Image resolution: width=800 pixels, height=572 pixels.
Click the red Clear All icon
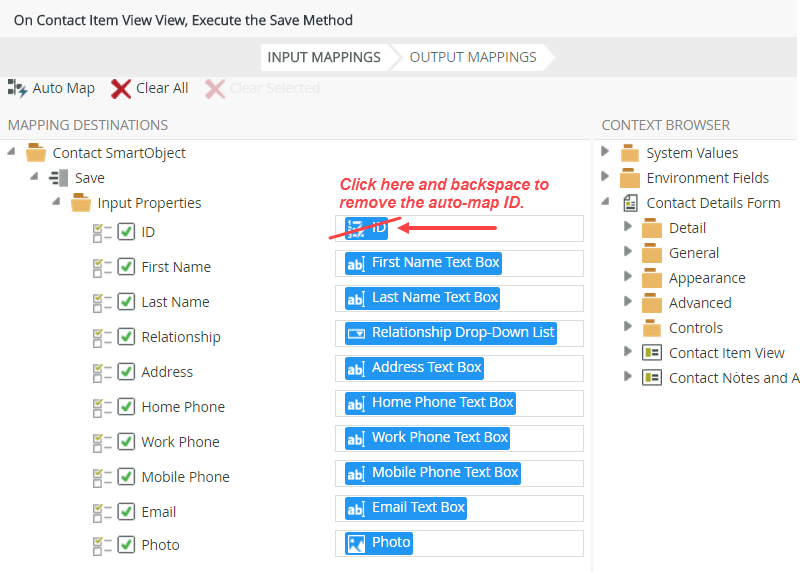[121, 88]
